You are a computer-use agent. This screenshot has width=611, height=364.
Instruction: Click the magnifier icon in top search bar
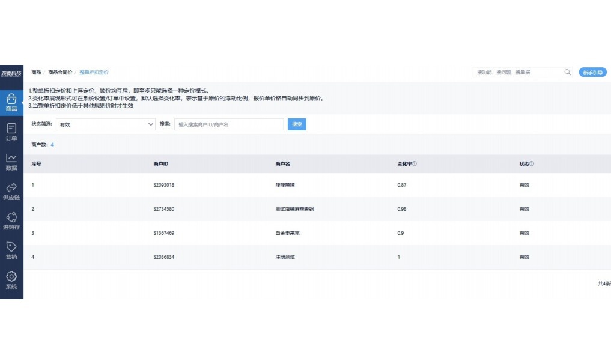click(567, 71)
